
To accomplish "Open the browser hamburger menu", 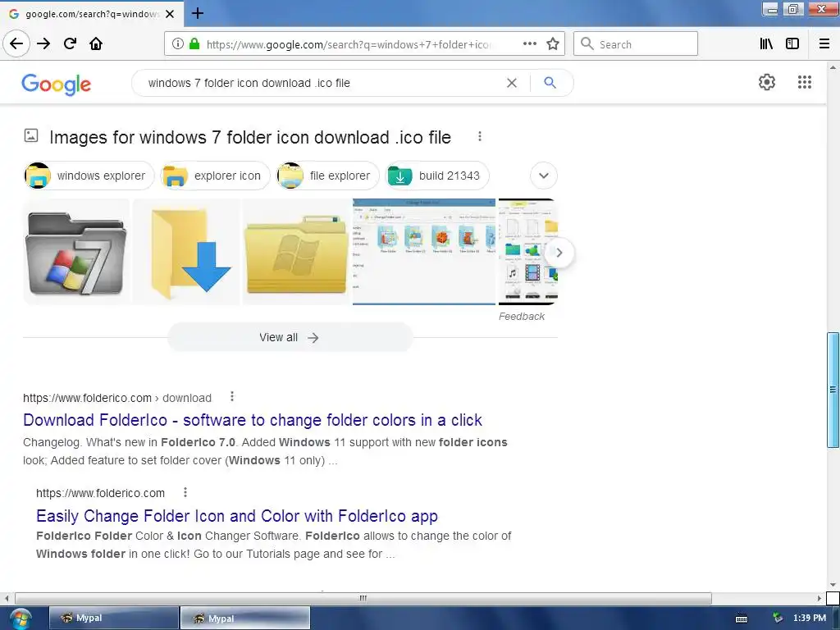I will pos(824,44).
